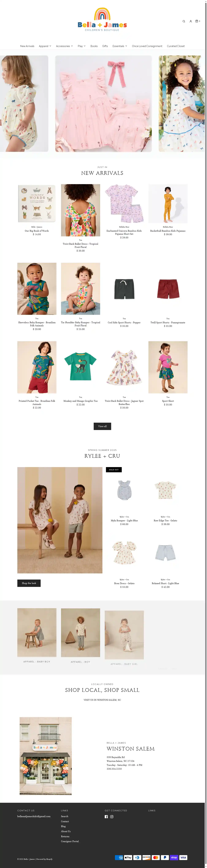
Task: Click the bellaandjameskids email link
Action: point(34,816)
